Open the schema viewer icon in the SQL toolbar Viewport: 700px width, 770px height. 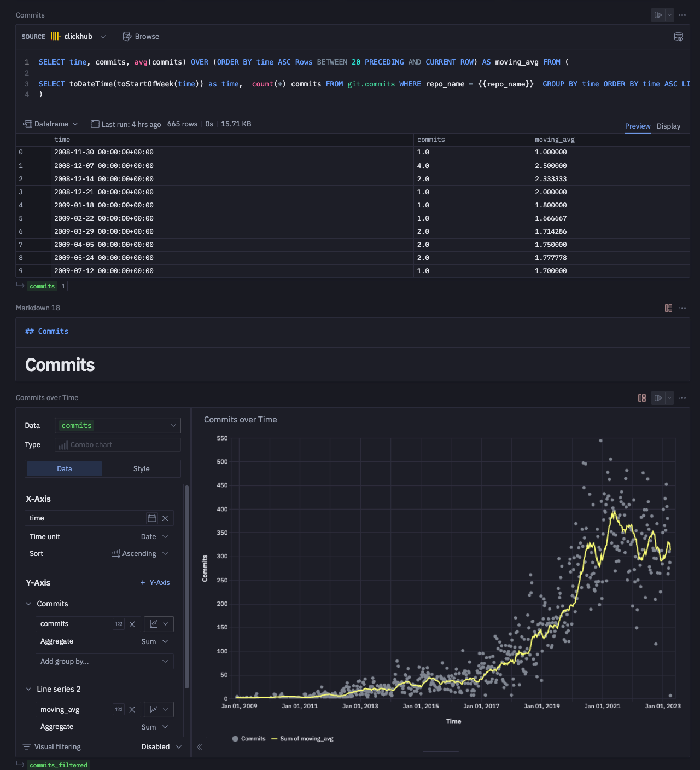coord(679,37)
